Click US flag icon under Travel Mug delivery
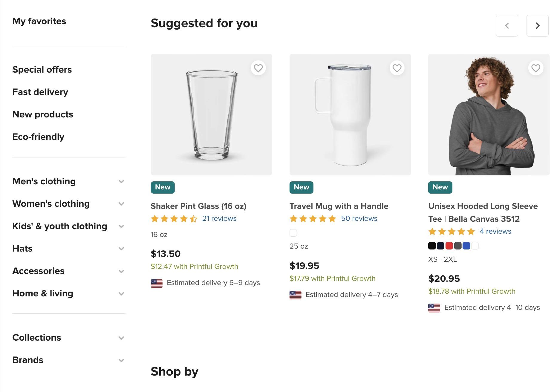Image resolution: width=560 pixels, height=392 pixels. click(x=295, y=295)
